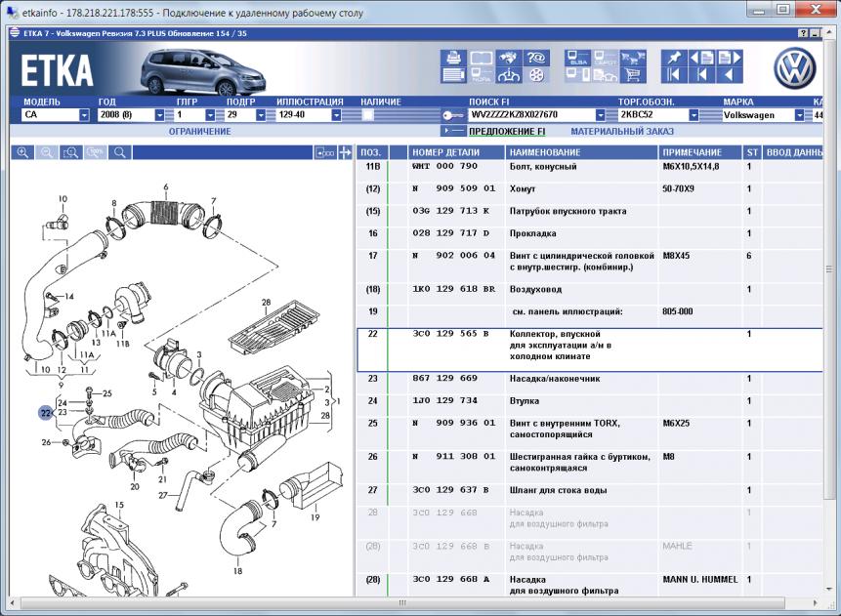Image resolution: width=841 pixels, height=616 pixels.
Task: Click the Volkswagen logo
Action: pos(794,68)
